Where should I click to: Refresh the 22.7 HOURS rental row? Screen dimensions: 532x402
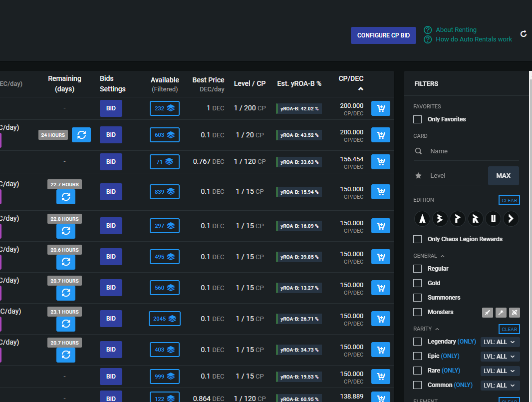point(66,197)
